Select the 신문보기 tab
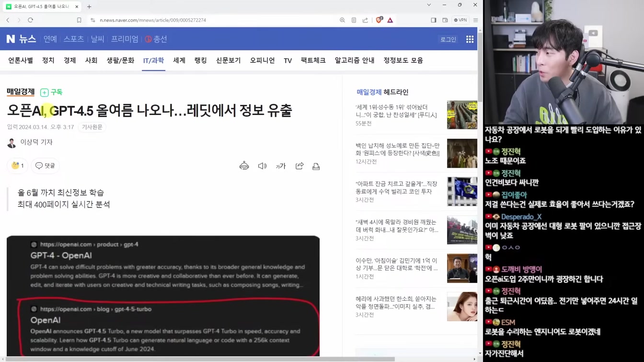Image resolution: width=644 pixels, height=362 pixels. click(228, 60)
